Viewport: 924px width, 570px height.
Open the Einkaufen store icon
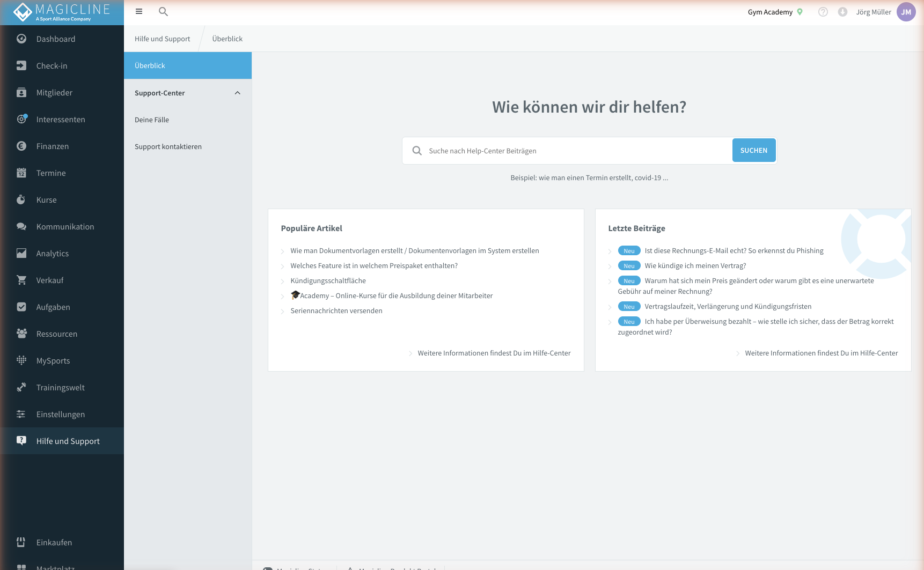pos(21,542)
